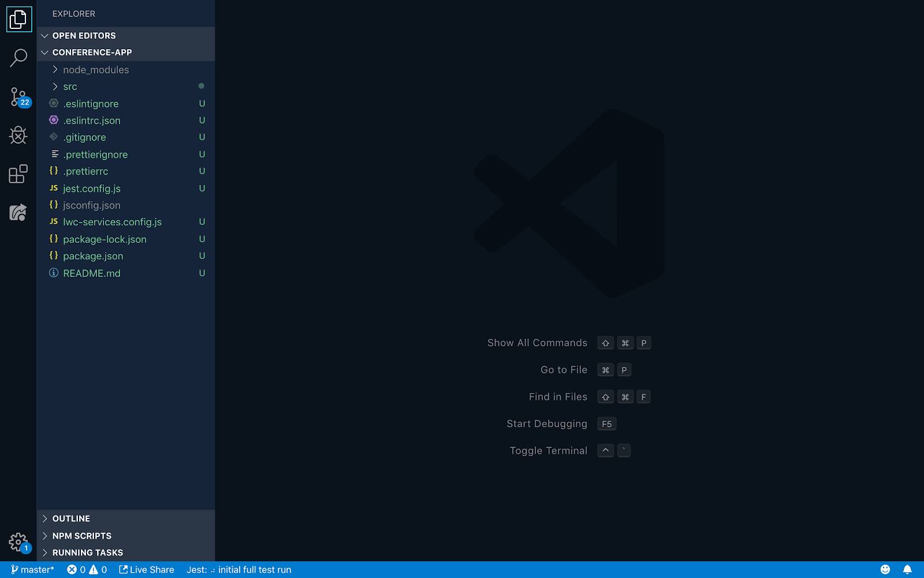Expand the OUTLINE section

(x=126, y=518)
